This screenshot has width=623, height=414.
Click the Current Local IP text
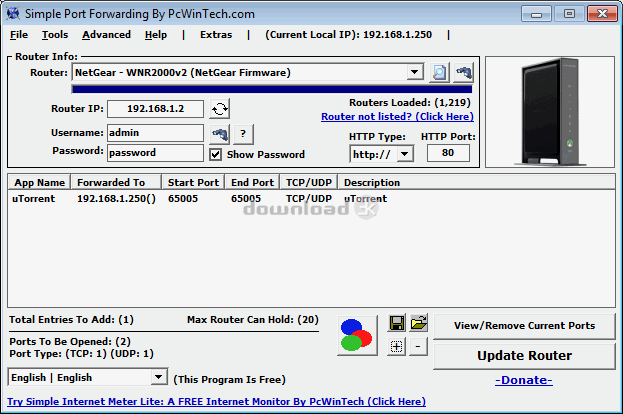[x=348, y=35]
